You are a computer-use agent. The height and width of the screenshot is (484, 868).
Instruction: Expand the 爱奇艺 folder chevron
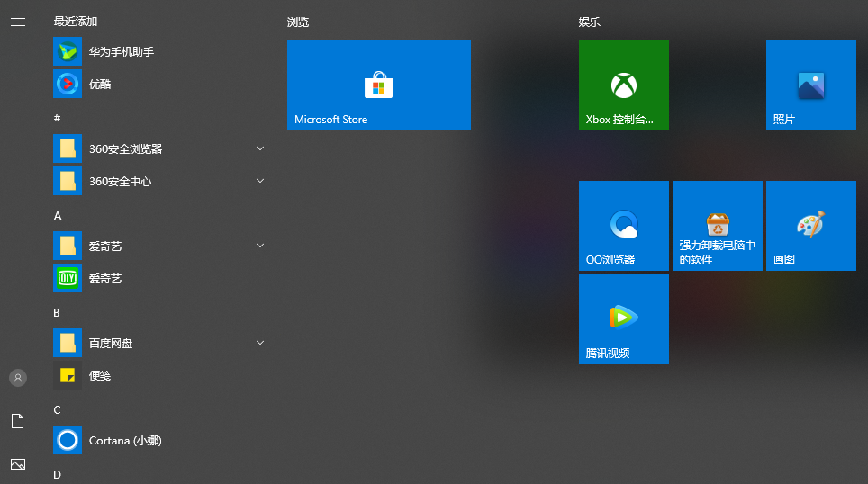pyautogui.click(x=260, y=246)
